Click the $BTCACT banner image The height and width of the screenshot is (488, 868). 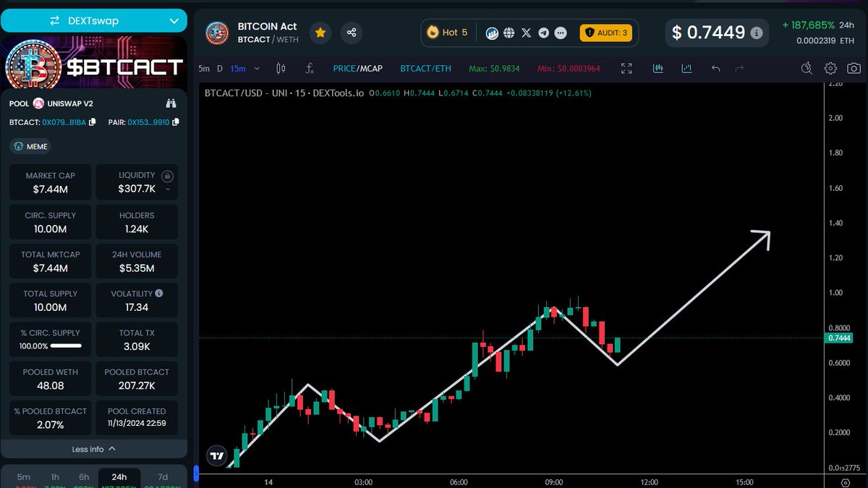coord(93,64)
